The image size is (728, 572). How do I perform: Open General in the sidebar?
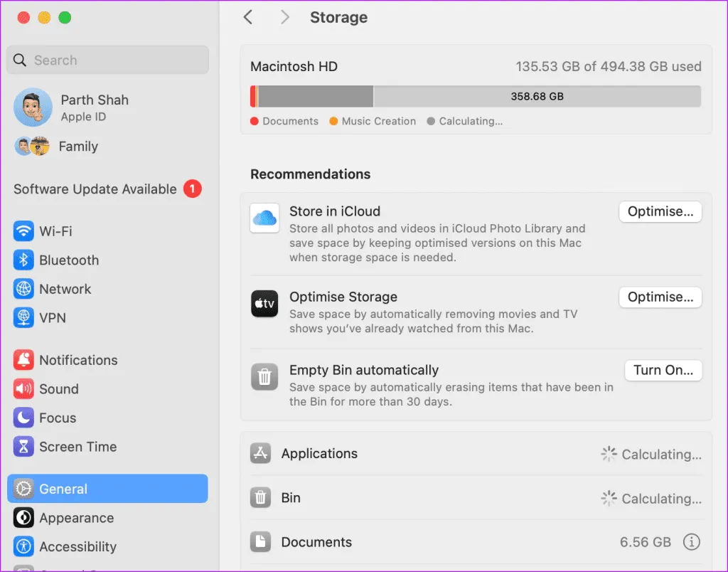[x=107, y=489]
